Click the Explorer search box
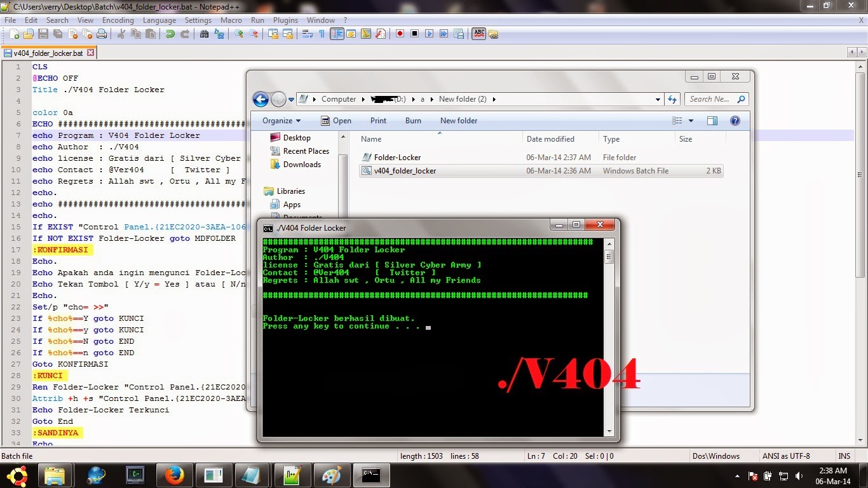 pos(712,99)
